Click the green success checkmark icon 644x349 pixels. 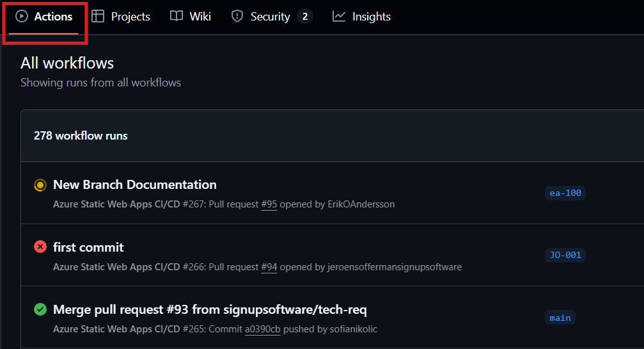(x=40, y=310)
